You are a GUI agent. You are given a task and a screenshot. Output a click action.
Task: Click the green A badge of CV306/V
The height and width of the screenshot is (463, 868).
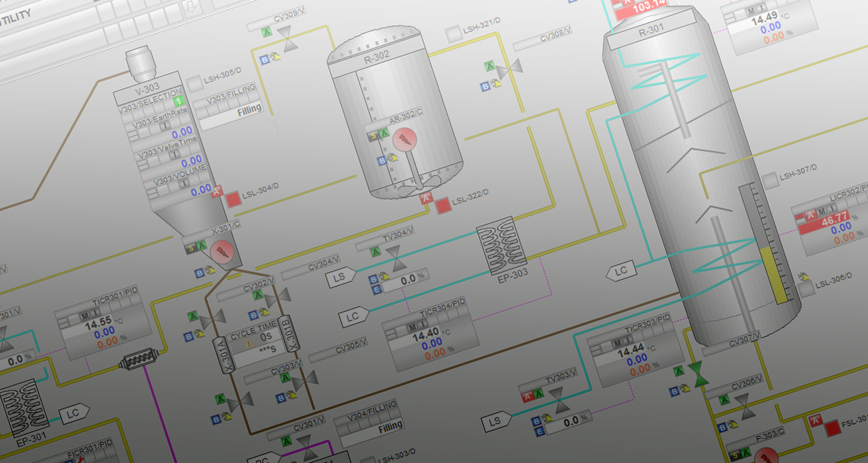(x=724, y=400)
